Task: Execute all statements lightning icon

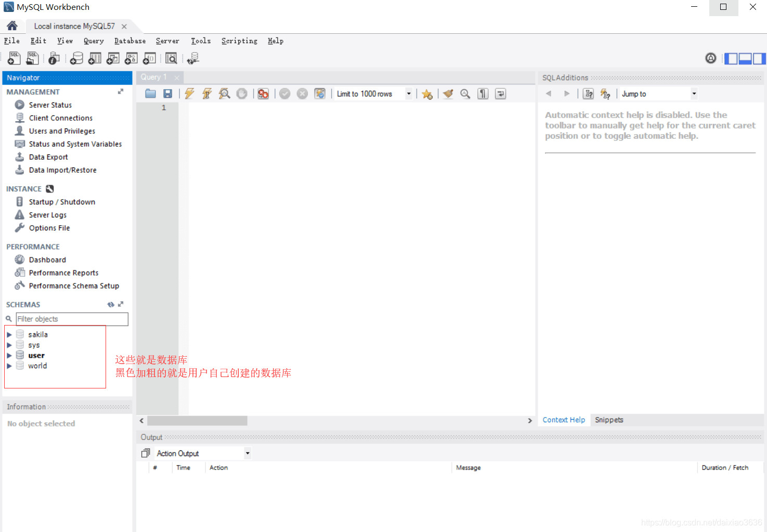Action: (x=189, y=94)
